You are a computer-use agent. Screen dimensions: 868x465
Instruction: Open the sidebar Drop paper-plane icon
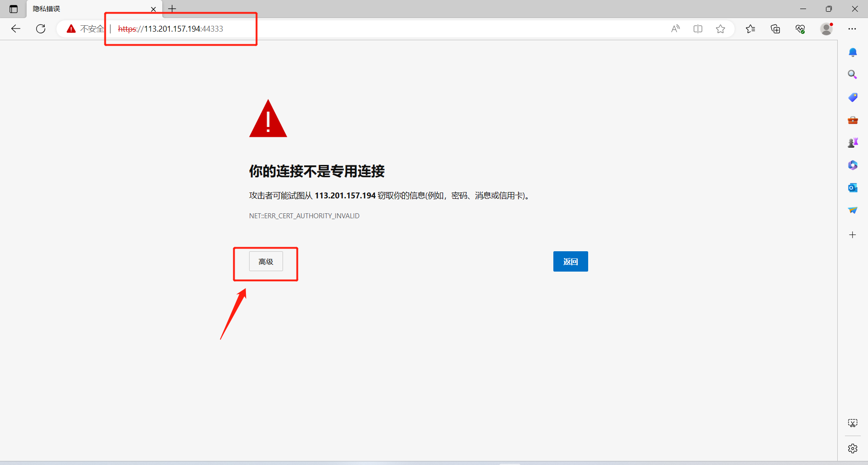click(853, 210)
